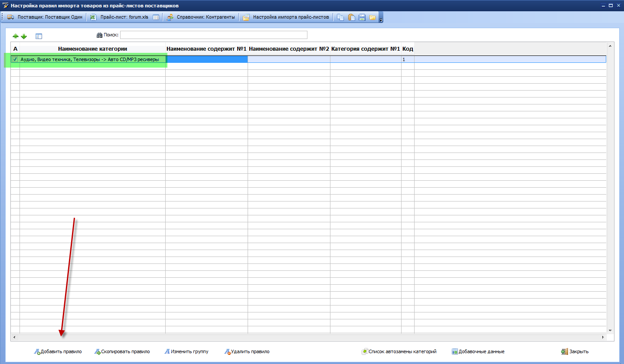The height and width of the screenshot is (364, 624).
Task: Click the horizontal scrollbar left arrow
Action: point(13,337)
